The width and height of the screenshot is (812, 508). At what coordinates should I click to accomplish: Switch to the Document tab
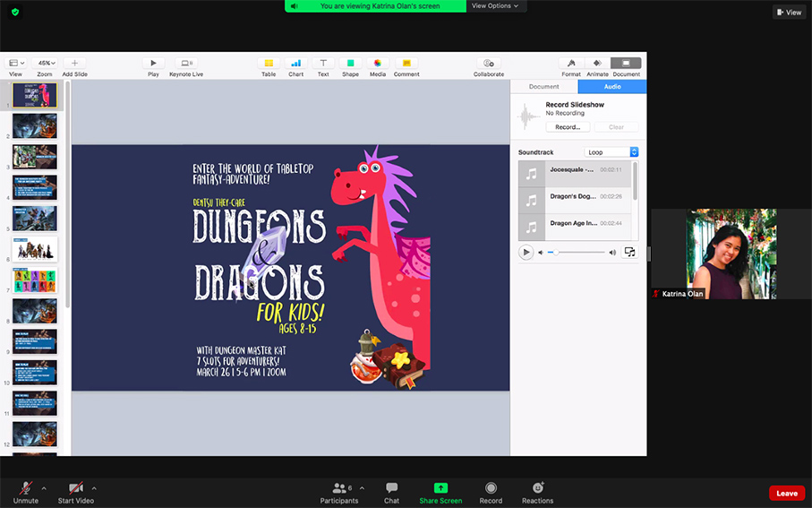click(x=543, y=87)
